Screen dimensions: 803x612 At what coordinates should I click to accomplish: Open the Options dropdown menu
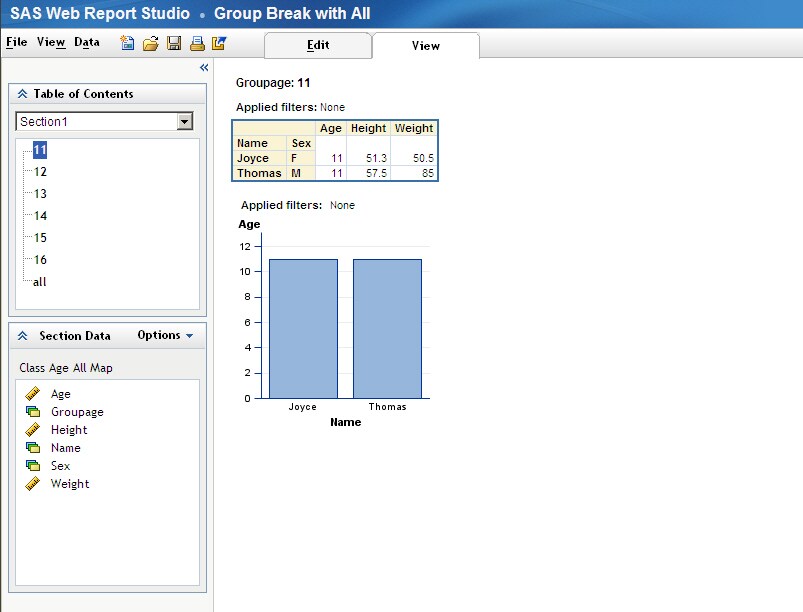point(166,336)
